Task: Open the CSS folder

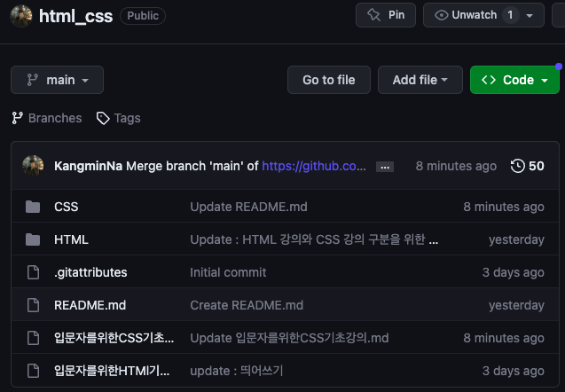Action: coord(66,207)
